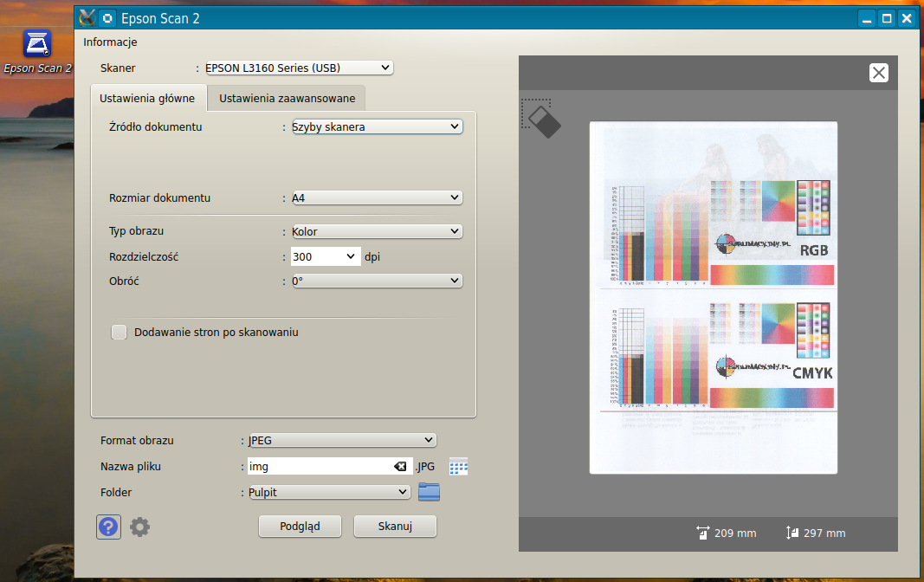
Task: Click the Źródło dokumentu label
Action: [156, 126]
